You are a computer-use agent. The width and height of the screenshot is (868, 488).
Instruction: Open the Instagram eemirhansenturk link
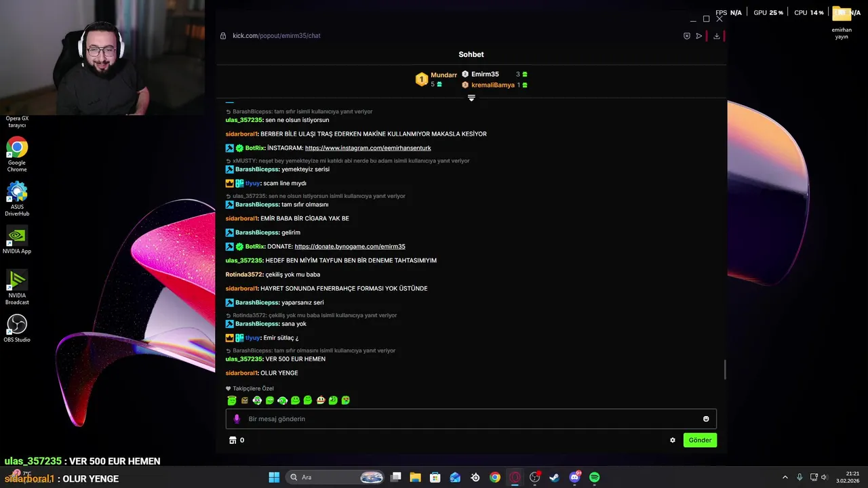coord(368,148)
